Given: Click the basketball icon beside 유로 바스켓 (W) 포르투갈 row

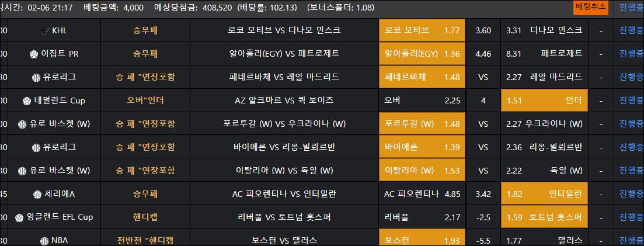Looking at the screenshot, I should tap(23, 124).
